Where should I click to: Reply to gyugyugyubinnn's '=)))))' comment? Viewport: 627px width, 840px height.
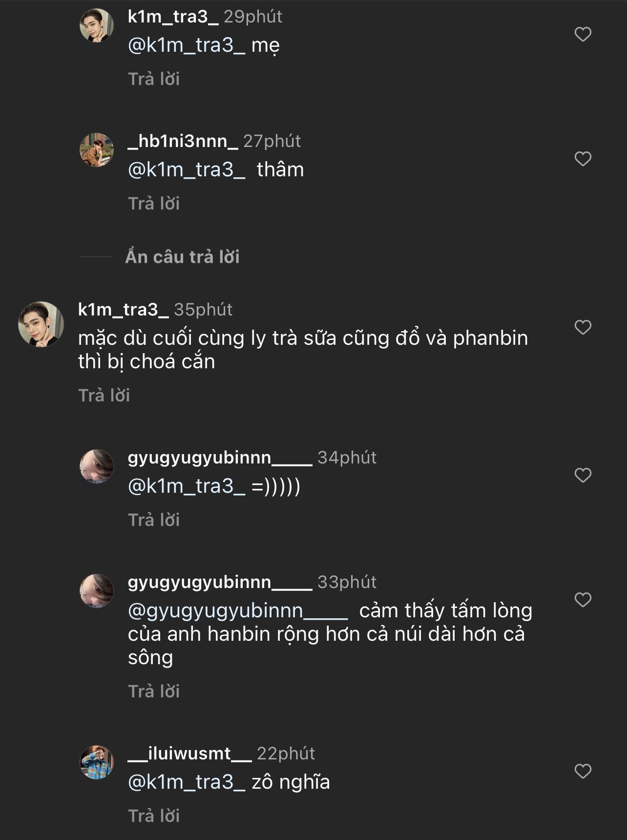pos(154,520)
